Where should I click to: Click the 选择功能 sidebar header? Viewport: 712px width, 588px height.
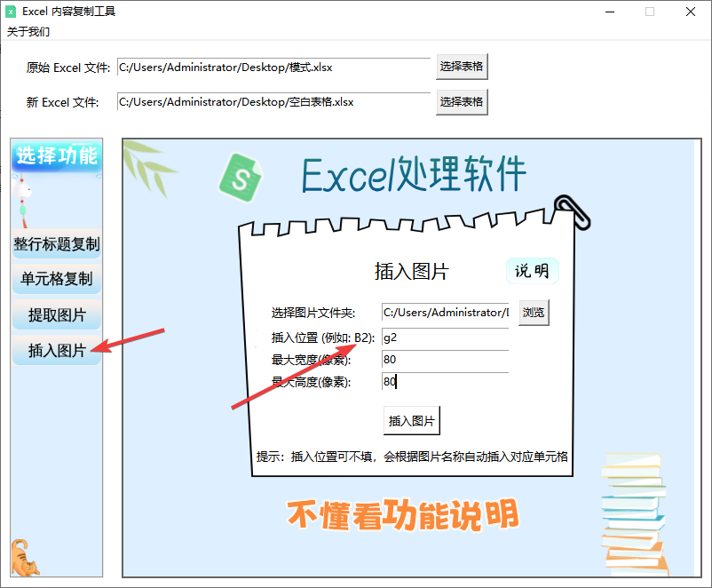click(x=57, y=155)
